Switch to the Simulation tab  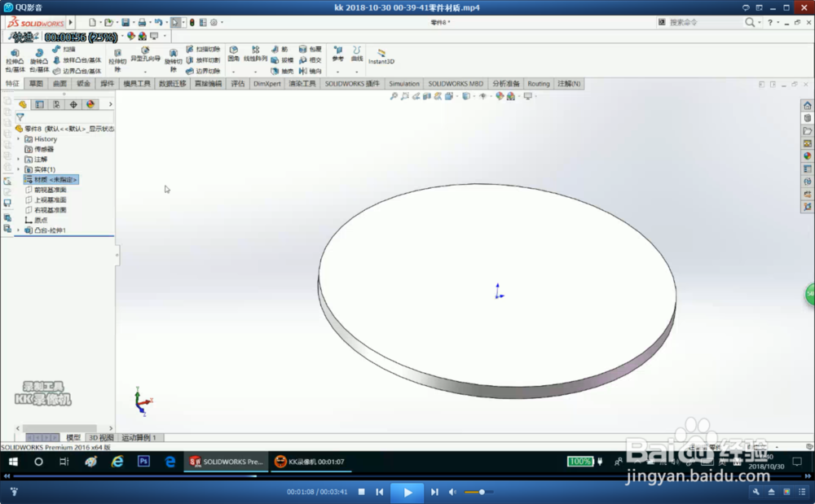point(404,84)
